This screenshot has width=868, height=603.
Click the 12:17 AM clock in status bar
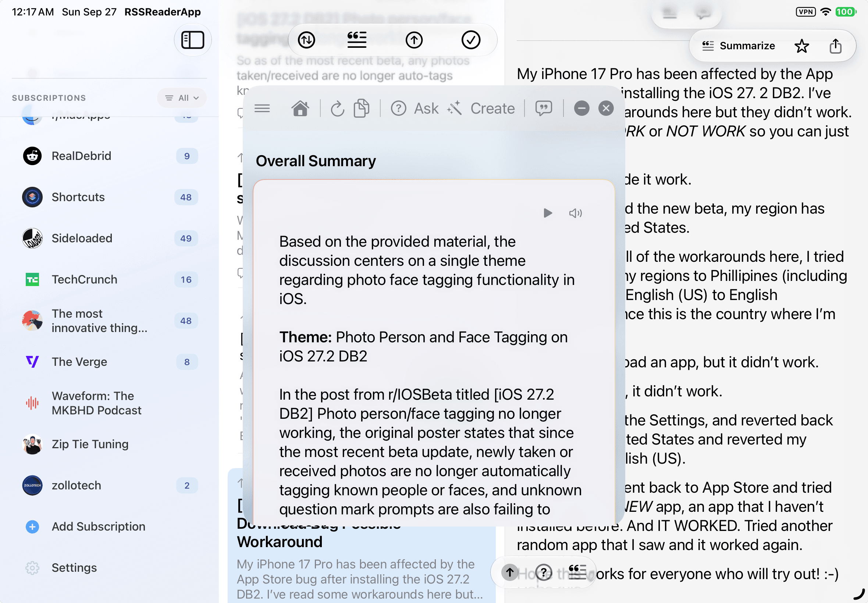33,12
